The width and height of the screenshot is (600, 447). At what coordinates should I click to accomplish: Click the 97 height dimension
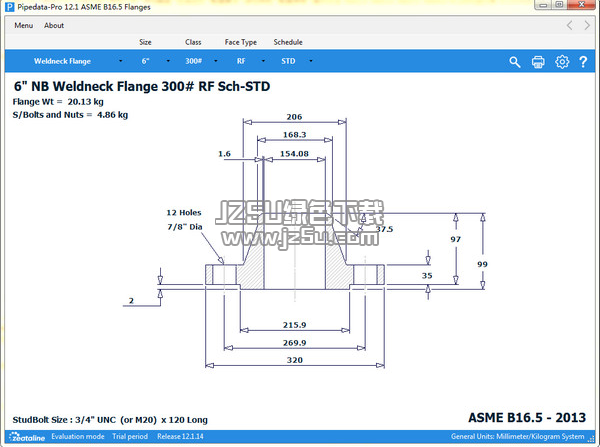(x=455, y=240)
